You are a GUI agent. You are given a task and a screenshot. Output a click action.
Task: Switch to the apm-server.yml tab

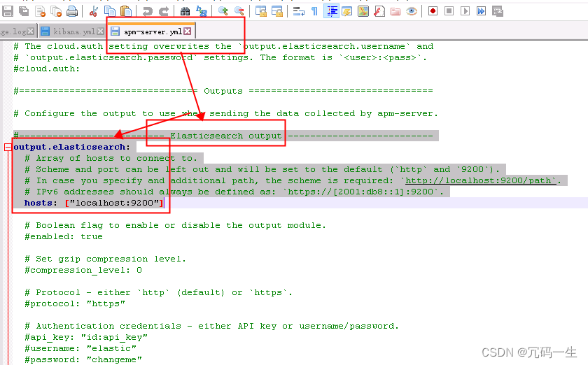click(x=152, y=31)
